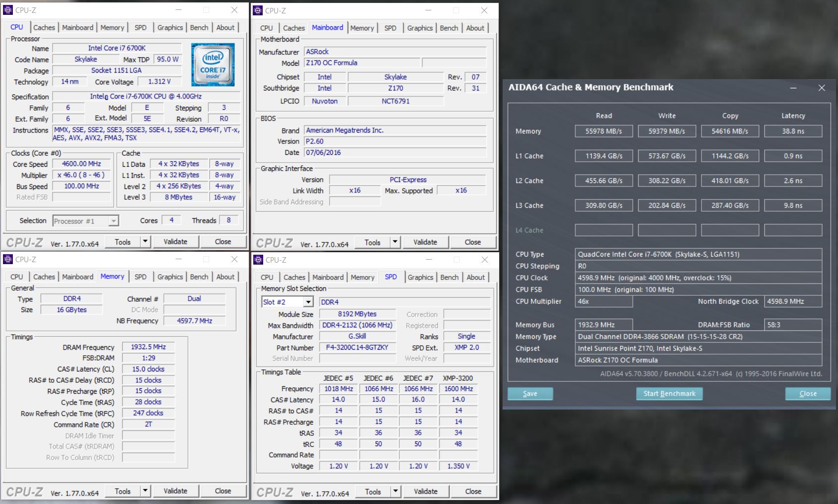The width and height of the screenshot is (838, 504).
Task: Minimize the AIDA64 benchmark window
Action: click(793, 88)
